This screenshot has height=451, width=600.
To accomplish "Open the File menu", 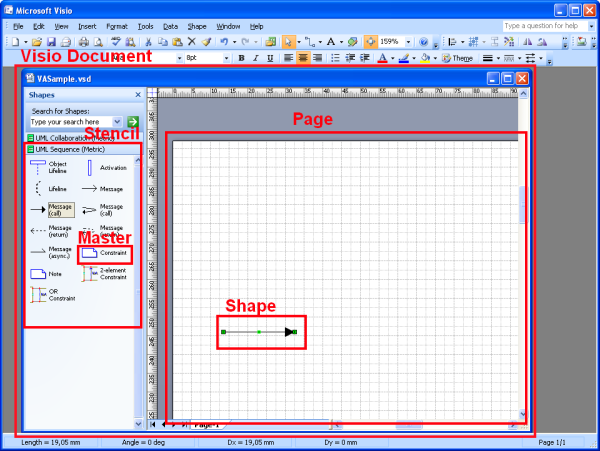I will pos(18,26).
